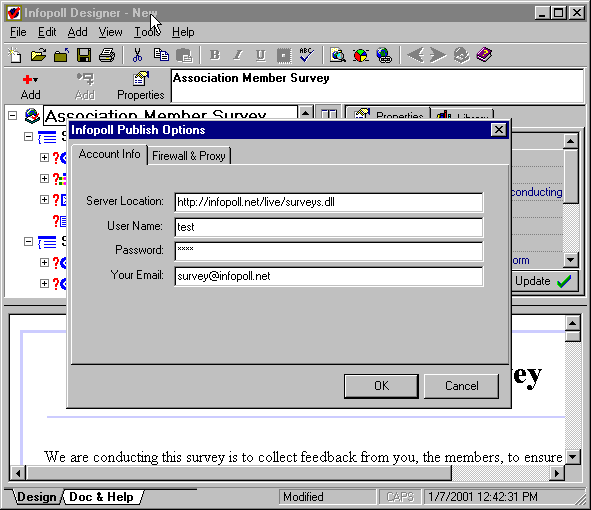
Task: Copy selection with the Copy icon
Action: pyautogui.click(x=161, y=55)
